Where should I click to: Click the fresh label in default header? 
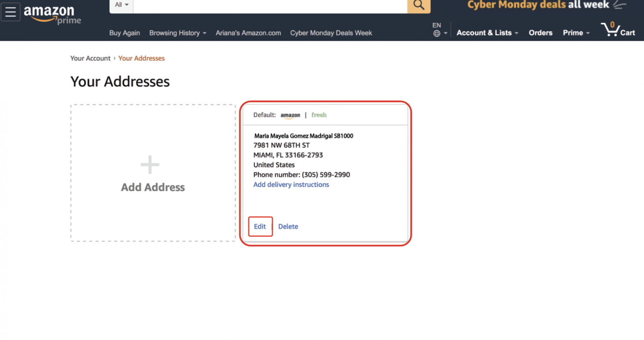click(319, 115)
